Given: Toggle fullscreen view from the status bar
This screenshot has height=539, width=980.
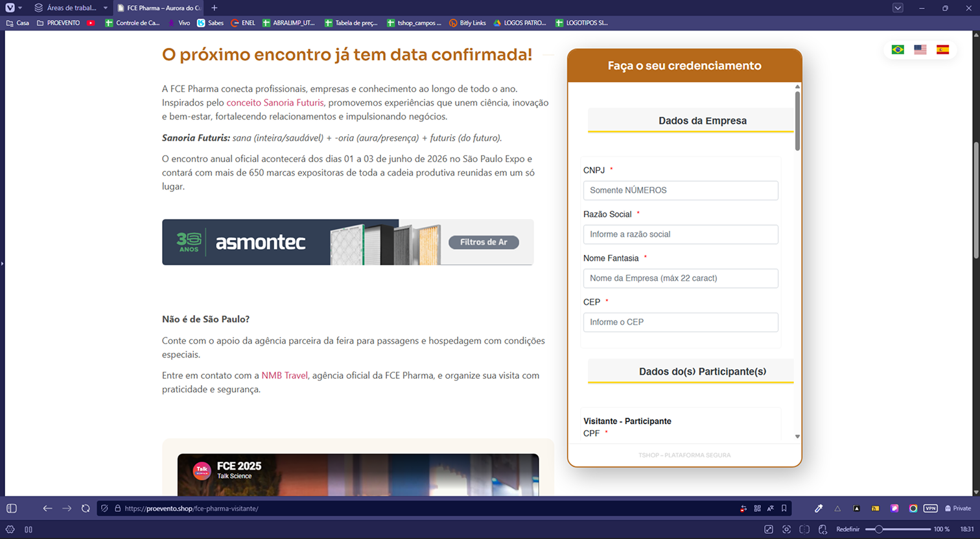Looking at the screenshot, I should click(769, 529).
